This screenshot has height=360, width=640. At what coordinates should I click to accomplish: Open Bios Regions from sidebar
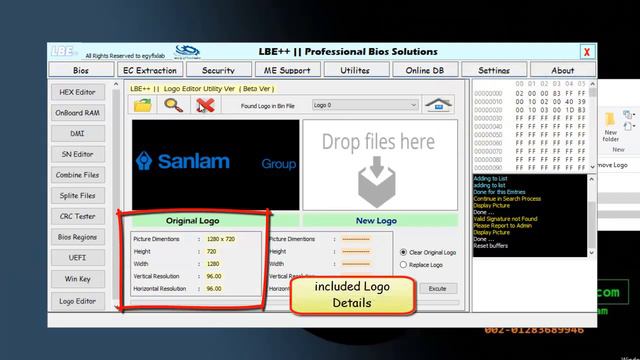(78, 237)
